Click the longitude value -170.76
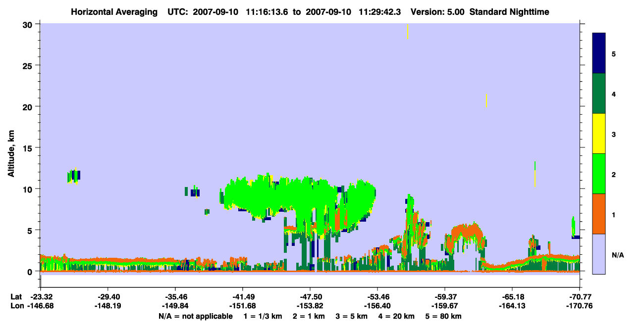This screenshot has height=330, width=644. [x=580, y=306]
